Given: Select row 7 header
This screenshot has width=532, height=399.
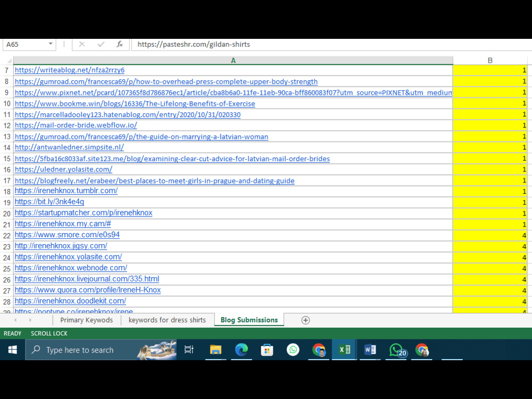Looking at the screenshot, I should click(6, 70).
